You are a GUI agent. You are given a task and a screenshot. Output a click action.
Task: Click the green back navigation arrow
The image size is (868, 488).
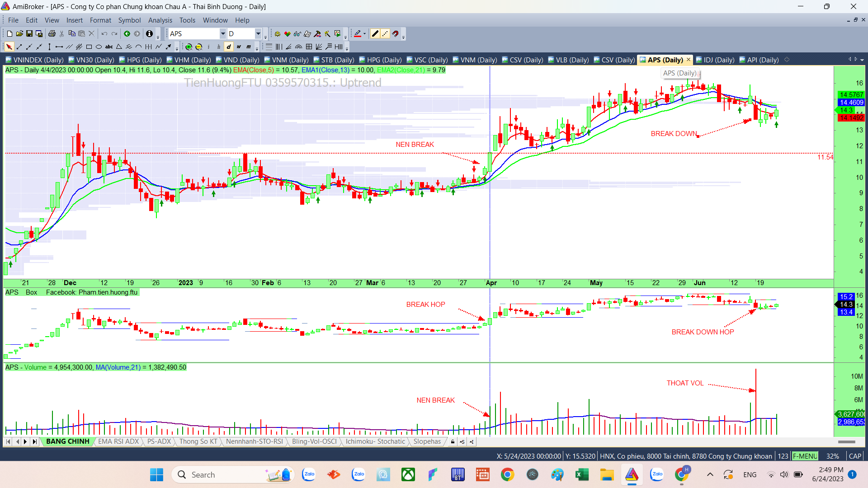(x=127, y=33)
